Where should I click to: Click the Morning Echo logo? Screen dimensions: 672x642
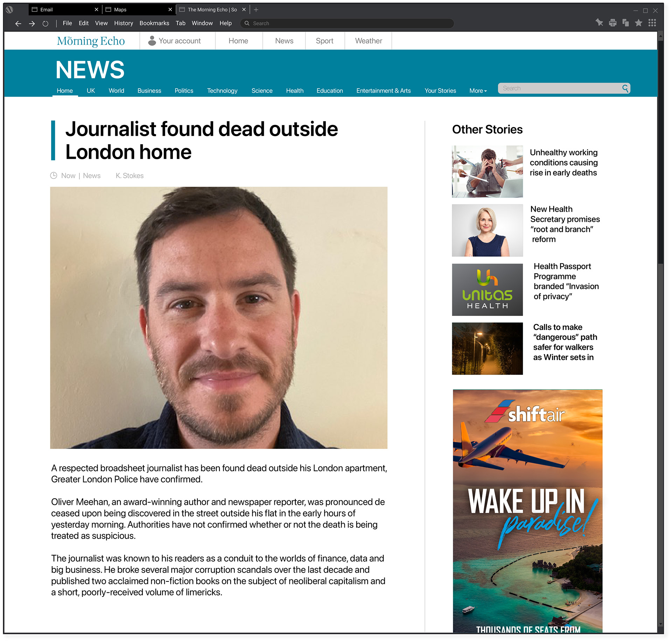pyautogui.click(x=91, y=41)
